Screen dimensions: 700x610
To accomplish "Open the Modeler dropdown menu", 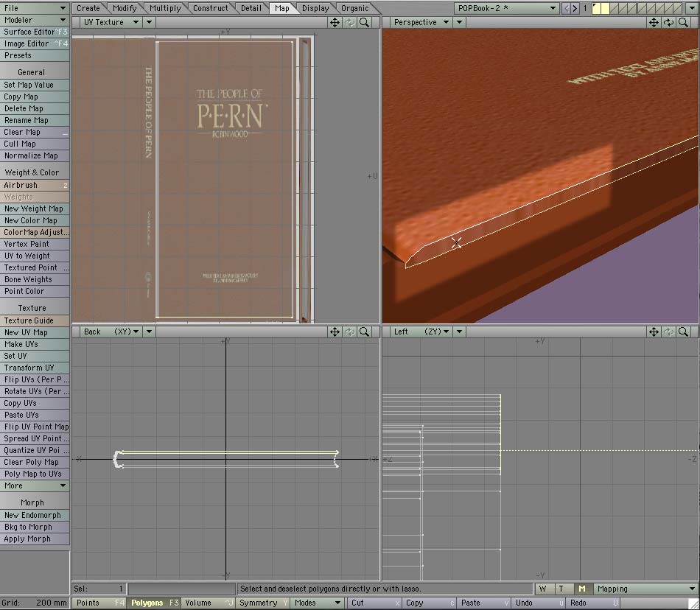I will point(35,20).
